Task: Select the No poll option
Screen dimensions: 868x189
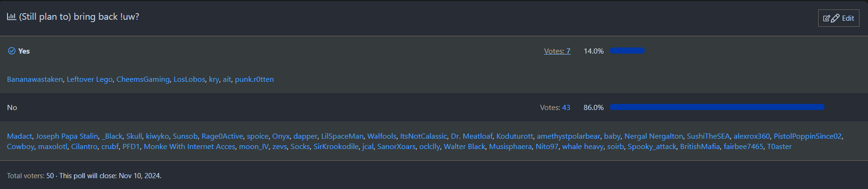Action: coord(12,108)
